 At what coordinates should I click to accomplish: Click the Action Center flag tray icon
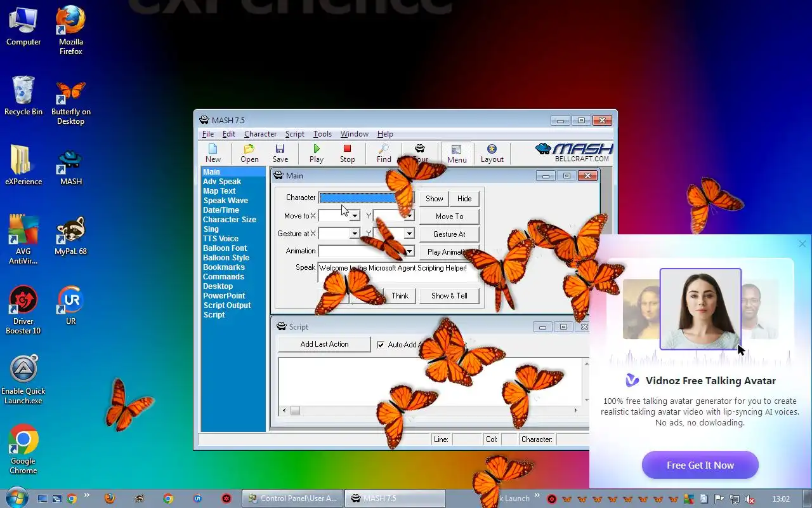[719, 498]
